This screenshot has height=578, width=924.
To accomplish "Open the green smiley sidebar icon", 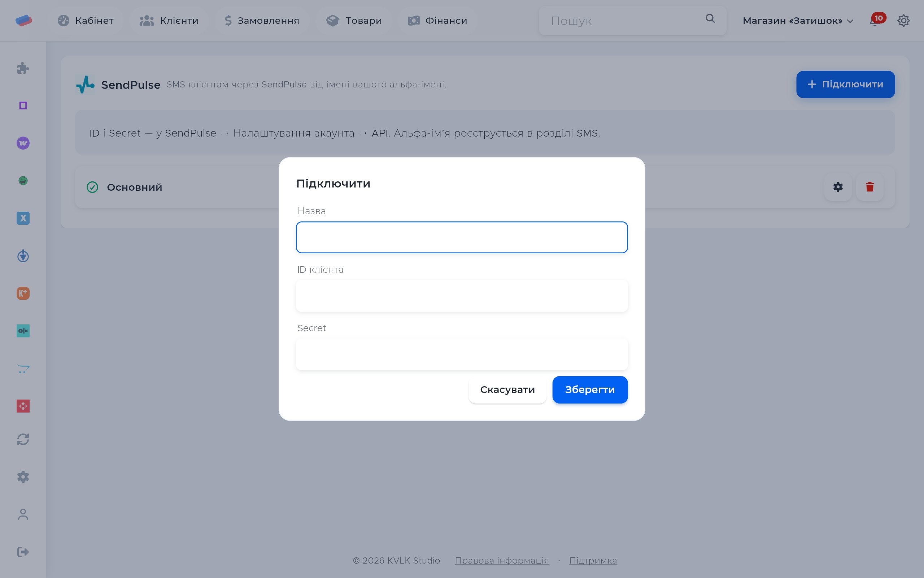I will point(23,180).
